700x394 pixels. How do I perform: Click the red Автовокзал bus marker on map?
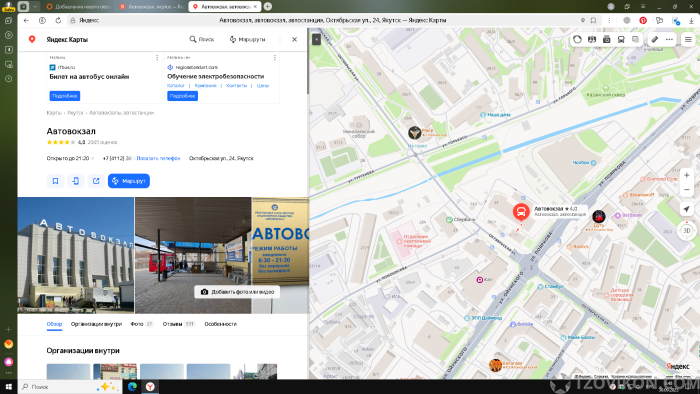[521, 211]
